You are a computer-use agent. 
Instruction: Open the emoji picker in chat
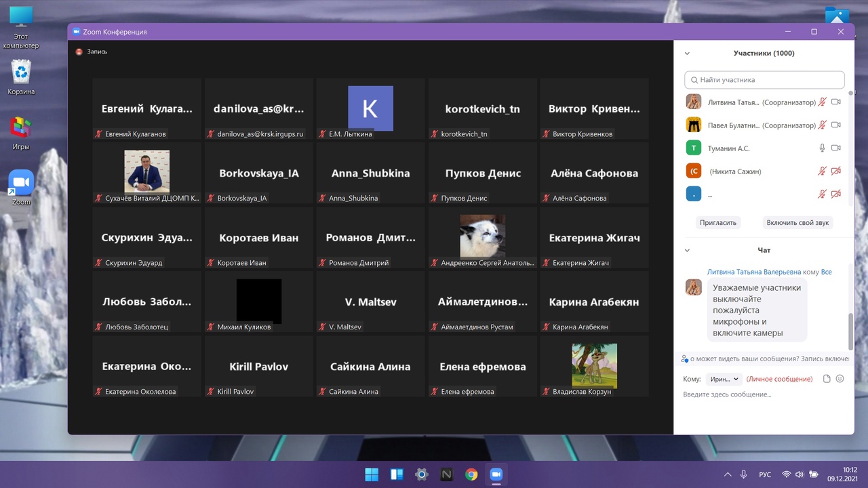840,379
